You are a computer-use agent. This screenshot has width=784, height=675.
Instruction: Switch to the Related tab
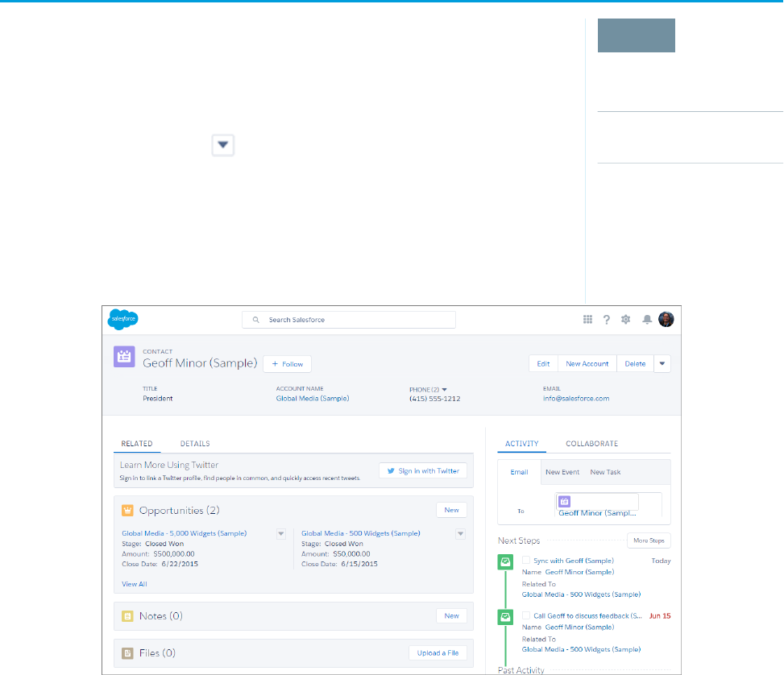point(137,444)
